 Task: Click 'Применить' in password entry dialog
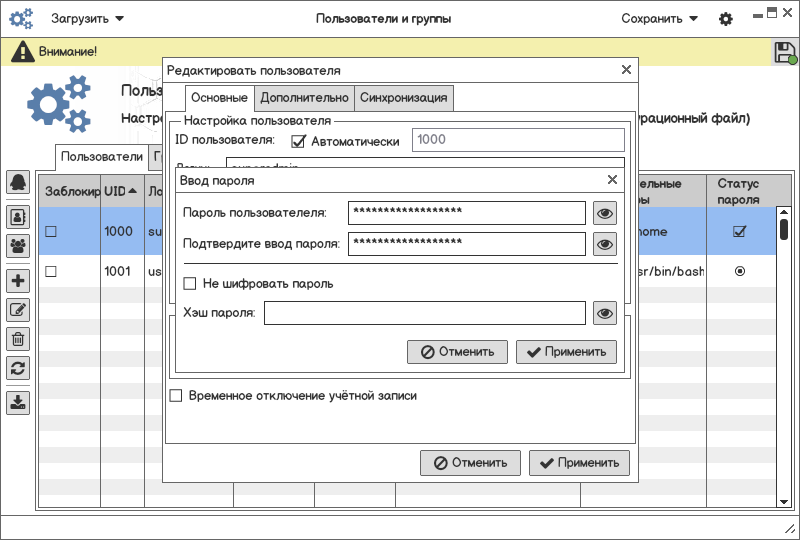(566, 352)
